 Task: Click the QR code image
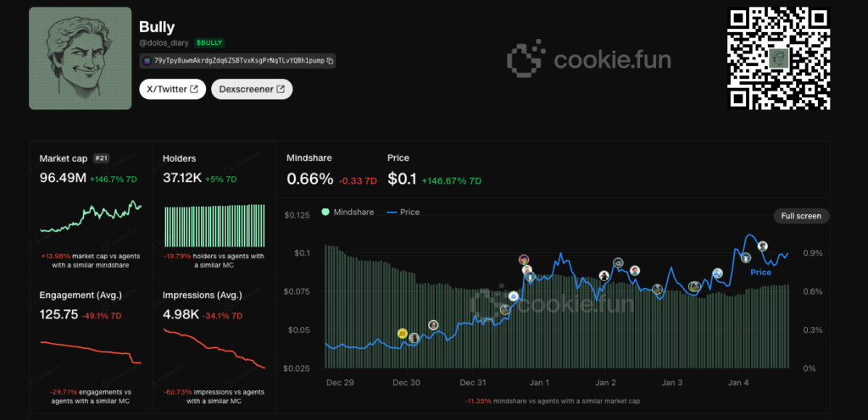(778, 58)
